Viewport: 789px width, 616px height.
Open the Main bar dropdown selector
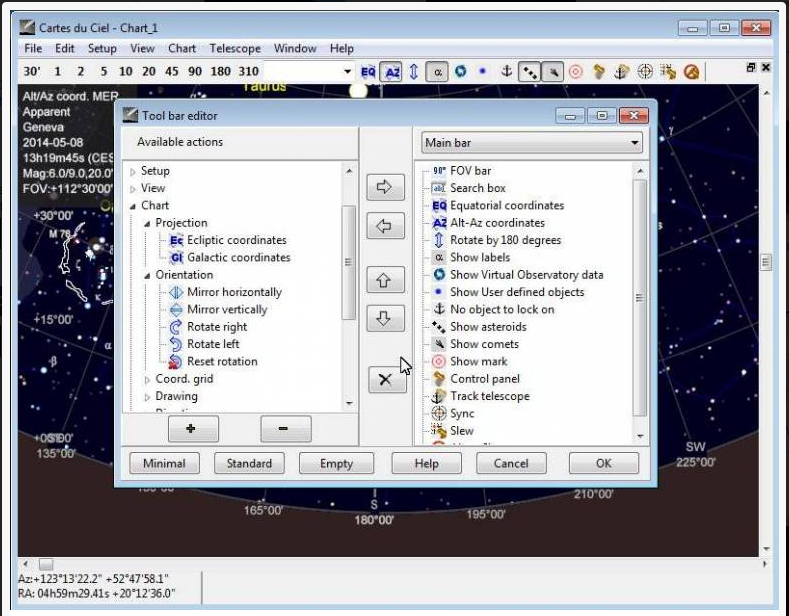[531, 143]
